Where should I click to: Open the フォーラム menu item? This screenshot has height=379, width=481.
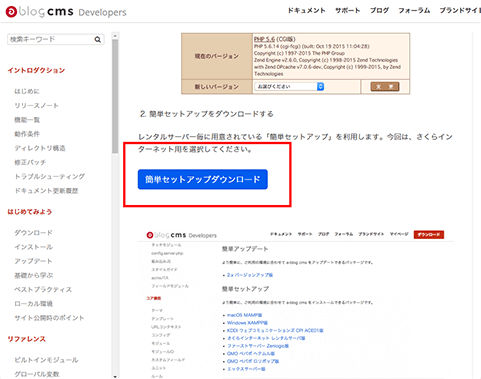pyautogui.click(x=414, y=10)
